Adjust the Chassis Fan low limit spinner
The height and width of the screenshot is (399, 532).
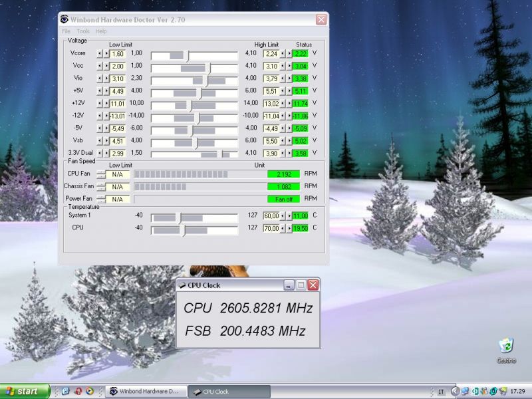point(101,187)
